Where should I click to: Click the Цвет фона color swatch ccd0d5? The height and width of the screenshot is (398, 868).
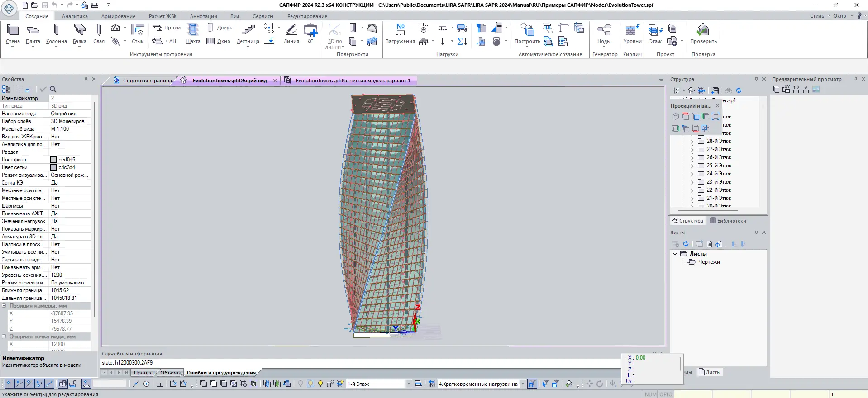pyautogui.click(x=53, y=160)
